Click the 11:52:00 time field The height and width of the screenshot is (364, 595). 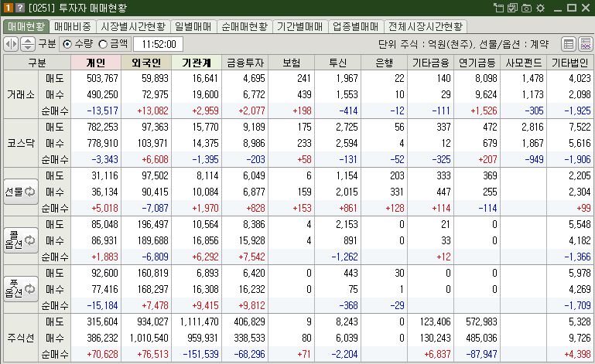(x=159, y=44)
